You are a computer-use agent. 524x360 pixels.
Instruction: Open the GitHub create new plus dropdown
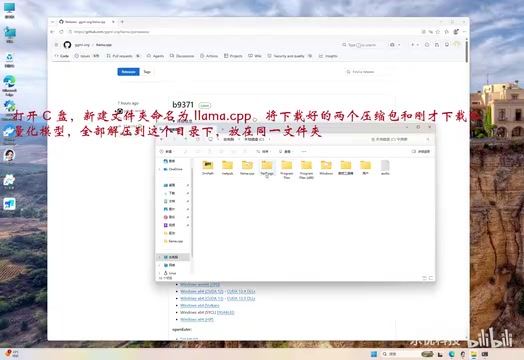click(x=414, y=45)
